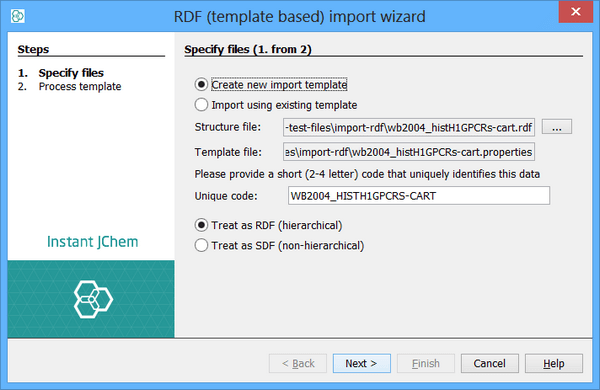The height and width of the screenshot is (390, 600).
Task: Click the Template file: label
Action: (x=228, y=152)
